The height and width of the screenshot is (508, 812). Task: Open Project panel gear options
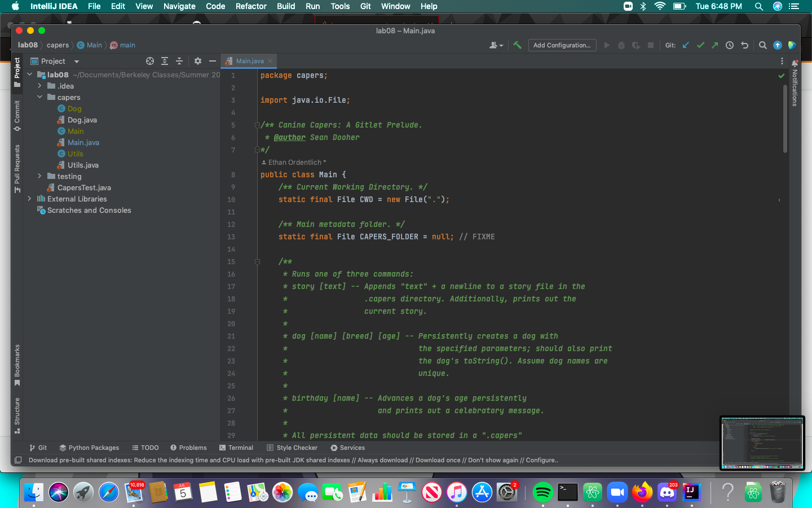(197, 61)
